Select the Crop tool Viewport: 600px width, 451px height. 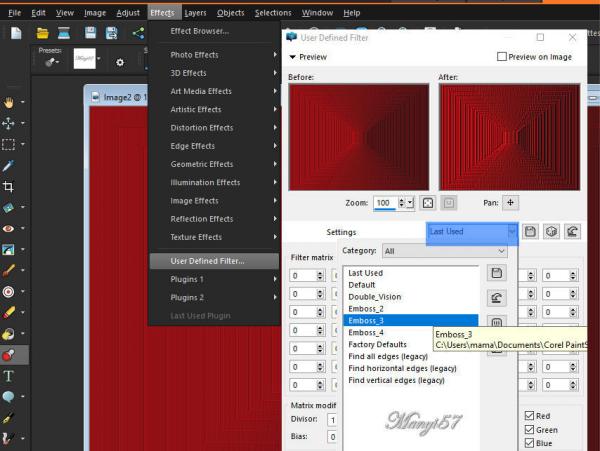pos(10,186)
